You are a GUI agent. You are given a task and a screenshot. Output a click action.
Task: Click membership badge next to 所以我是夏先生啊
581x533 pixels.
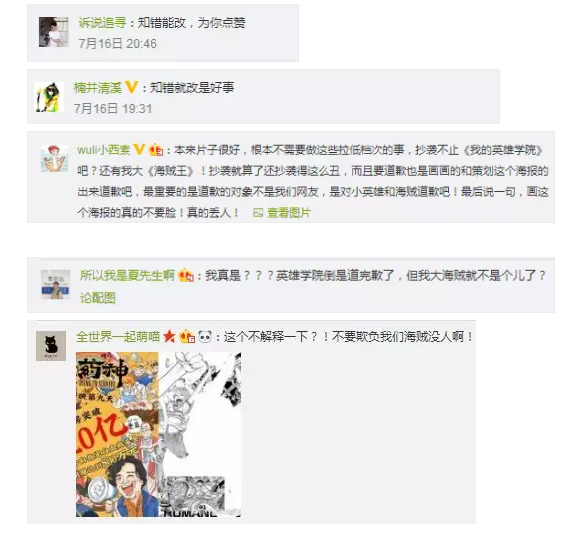186,275
